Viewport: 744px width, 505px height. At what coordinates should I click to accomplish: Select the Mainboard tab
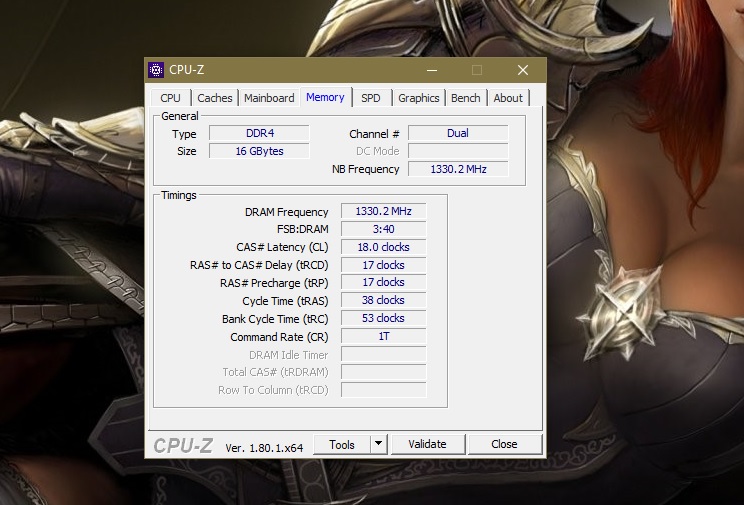pos(269,98)
